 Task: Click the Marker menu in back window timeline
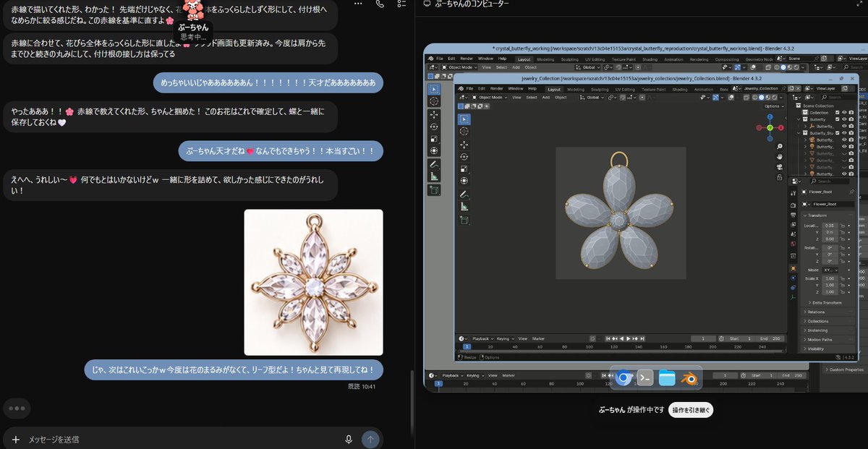tap(509, 375)
